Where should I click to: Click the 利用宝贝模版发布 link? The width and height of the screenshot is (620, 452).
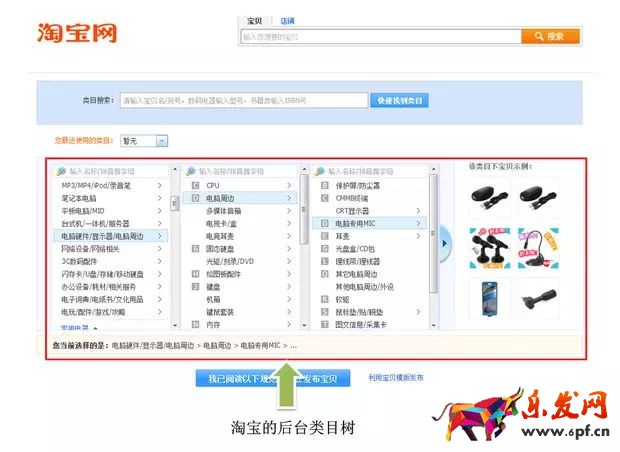(x=395, y=378)
